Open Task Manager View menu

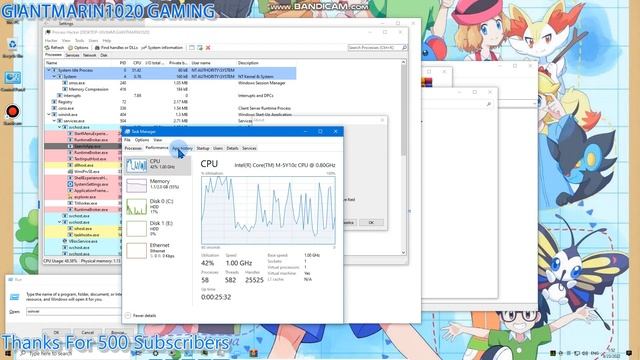[x=158, y=140]
